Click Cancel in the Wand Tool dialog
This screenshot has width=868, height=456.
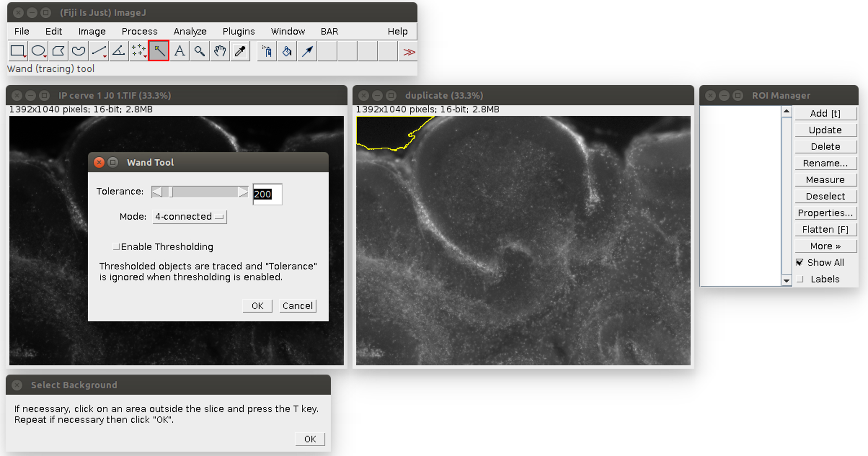[298, 306]
